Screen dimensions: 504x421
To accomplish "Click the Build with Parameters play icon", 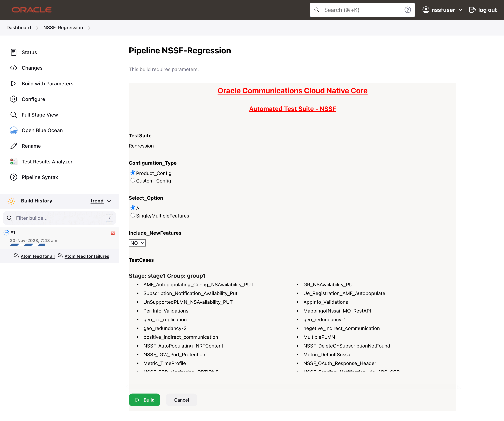I will tap(14, 83).
